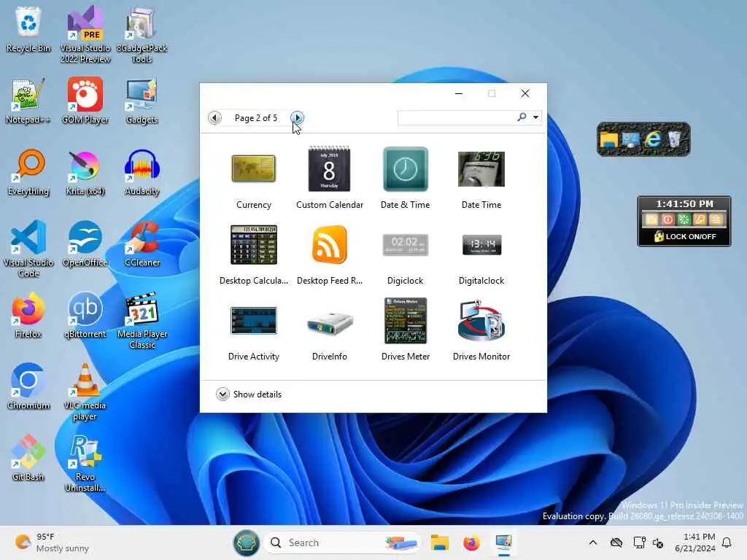747x560 pixels.
Task: Go to the next gadgets page
Action: pyautogui.click(x=297, y=117)
